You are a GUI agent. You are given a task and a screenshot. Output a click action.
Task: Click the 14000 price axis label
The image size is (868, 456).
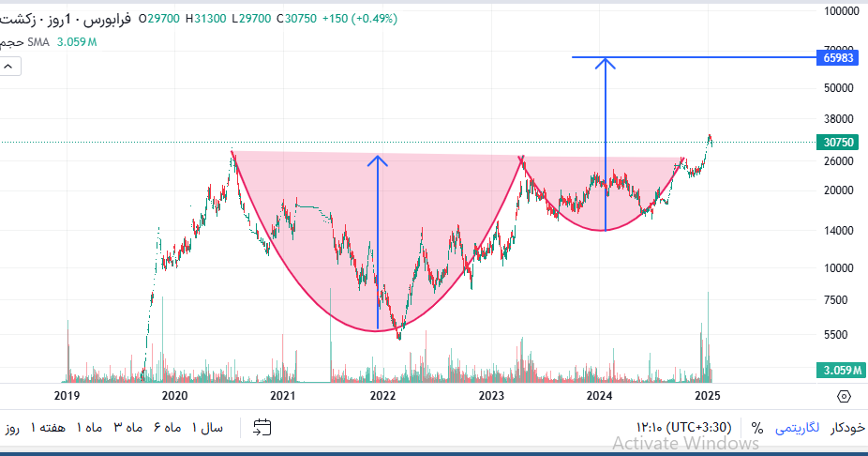[x=839, y=231]
